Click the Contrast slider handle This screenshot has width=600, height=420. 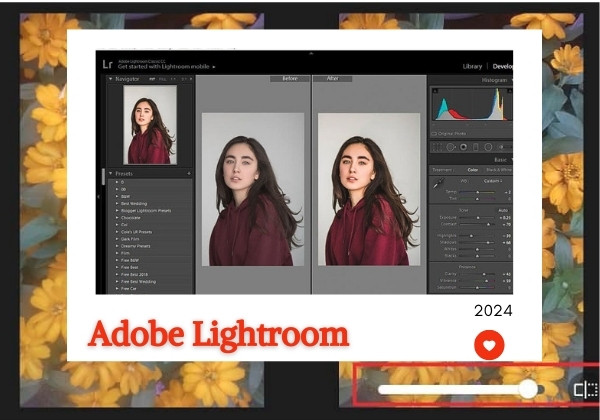pyautogui.click(x=488, y=225)
